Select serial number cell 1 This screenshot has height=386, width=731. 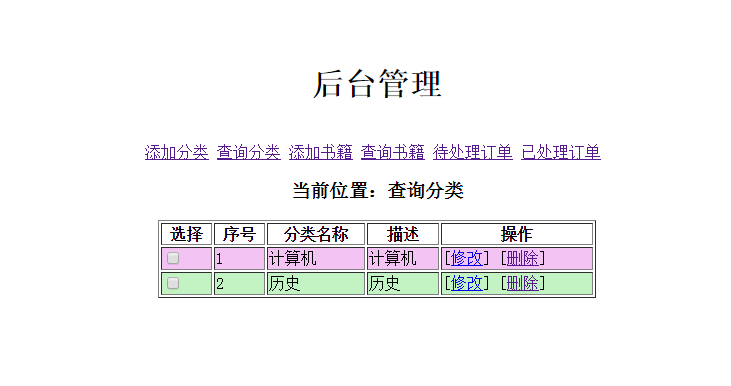tap(239, 259)
